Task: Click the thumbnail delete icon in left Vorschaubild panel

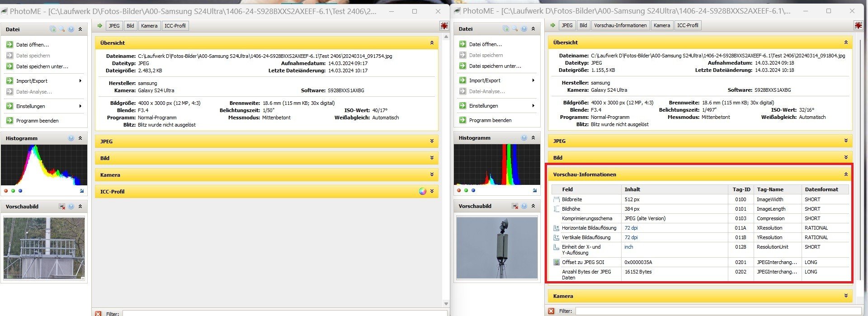Action: tap(62, 207)
